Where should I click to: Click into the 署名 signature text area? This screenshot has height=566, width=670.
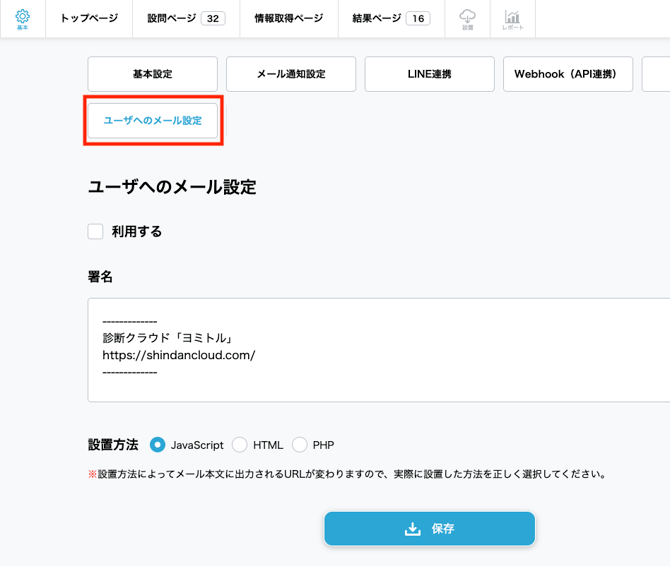tap(379, 350)
